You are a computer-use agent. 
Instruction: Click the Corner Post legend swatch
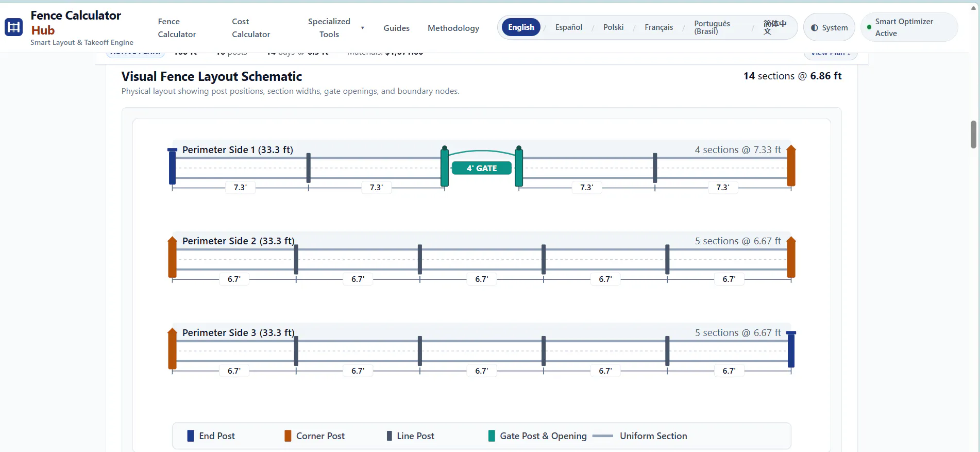(288, 436)
